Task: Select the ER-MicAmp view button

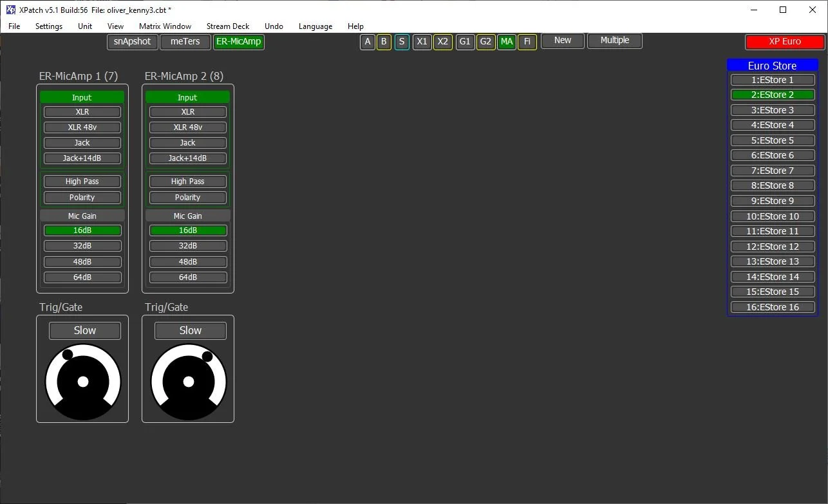Action: coord(239,42)
